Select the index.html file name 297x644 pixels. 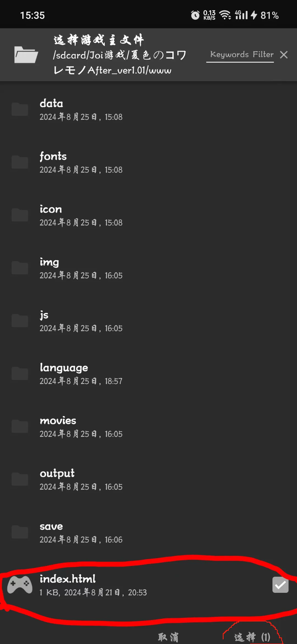(x=68, y=579)
